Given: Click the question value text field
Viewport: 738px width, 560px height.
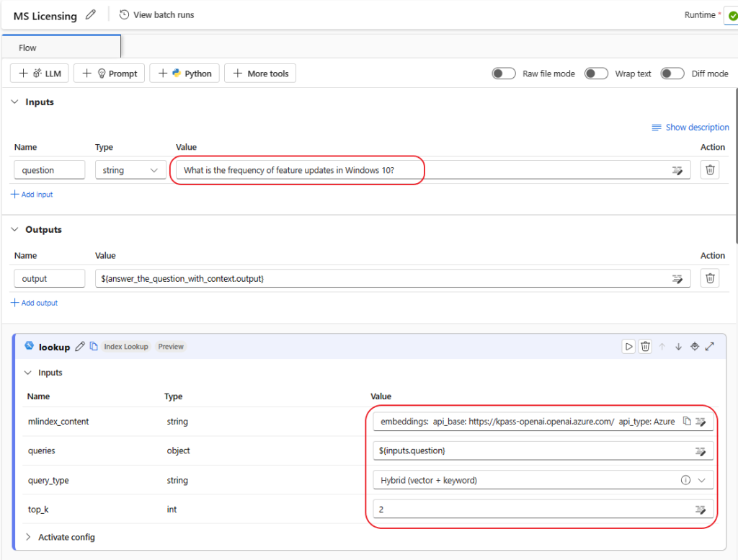Looking at the screenshot, I should coord(433,170).
